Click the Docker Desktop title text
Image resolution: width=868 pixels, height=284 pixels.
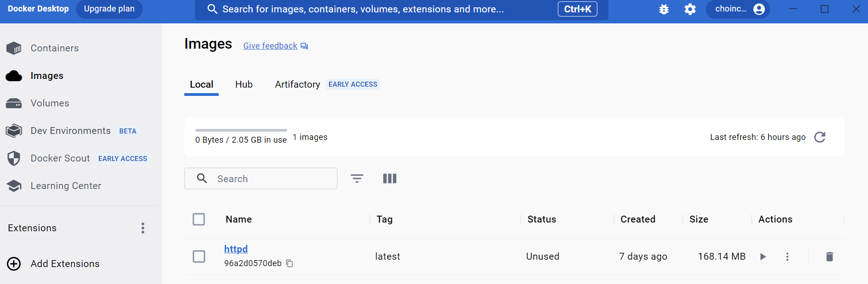click(38, 9)
